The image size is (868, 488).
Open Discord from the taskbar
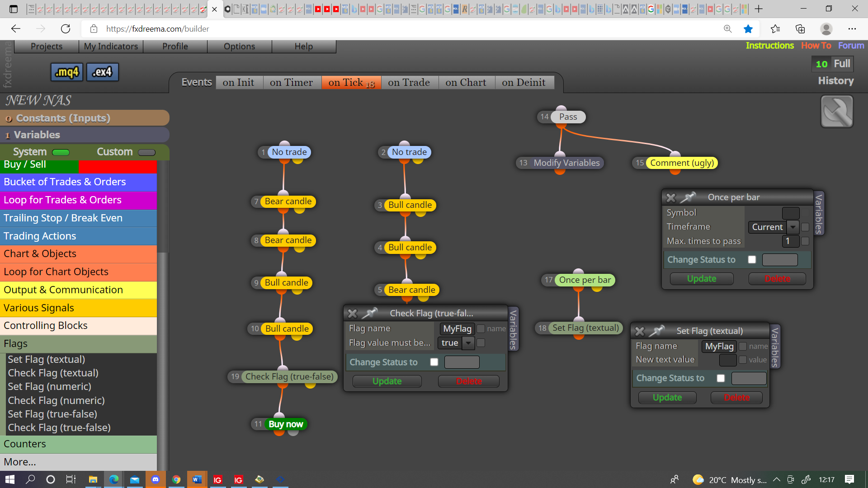click(156, 479)
